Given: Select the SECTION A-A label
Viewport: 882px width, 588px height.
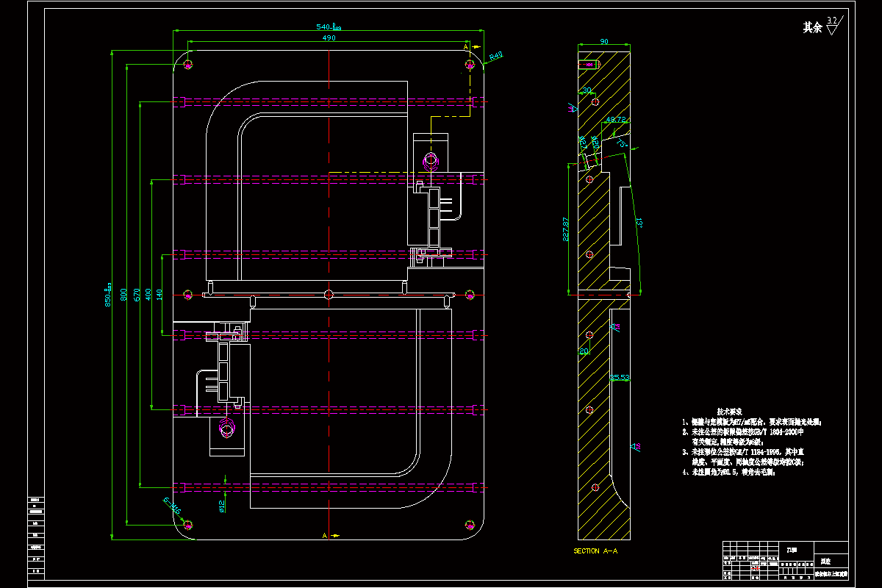Looking at the screenshot, I should coord(597,551).
